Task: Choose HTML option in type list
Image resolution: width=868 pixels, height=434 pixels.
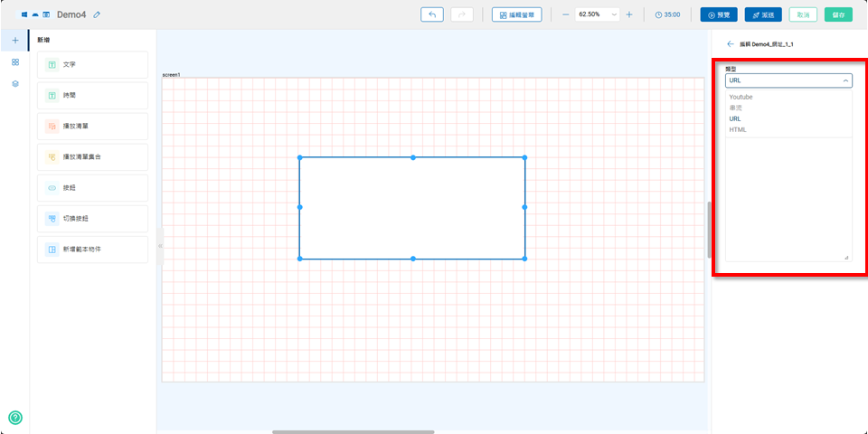Action: pos(738,129)
